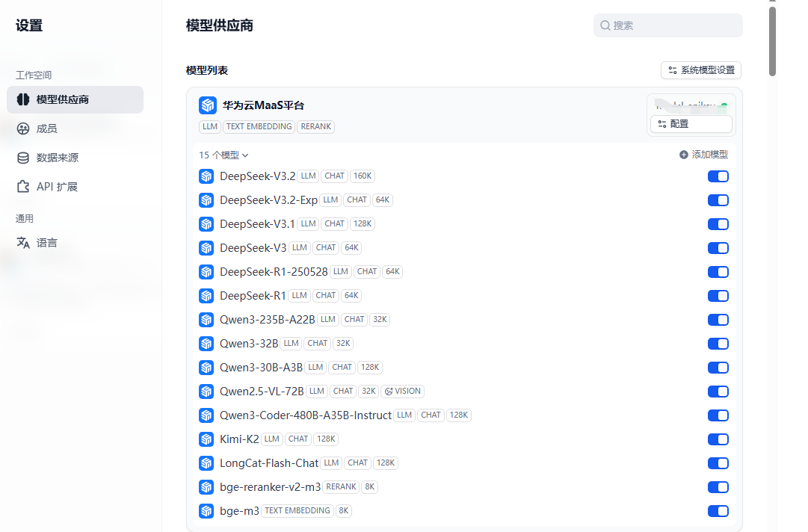Screen dimensions: 808x532
Task: Switch off Qwen3-Coder-480B-A35B-Instruct toggle
Action: click(x=718, y=415)
